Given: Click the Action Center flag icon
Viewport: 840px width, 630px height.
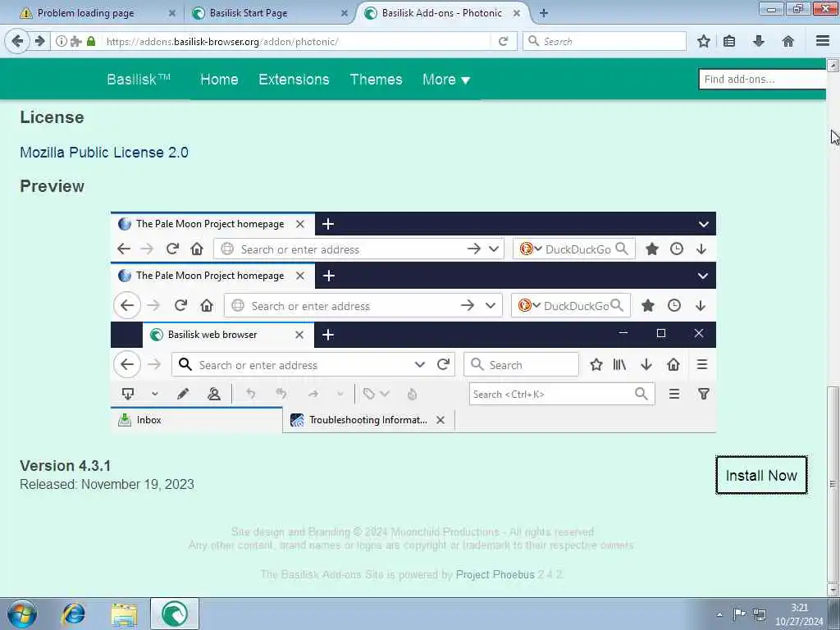Looking at the screenshot, I should pos(739,614).
